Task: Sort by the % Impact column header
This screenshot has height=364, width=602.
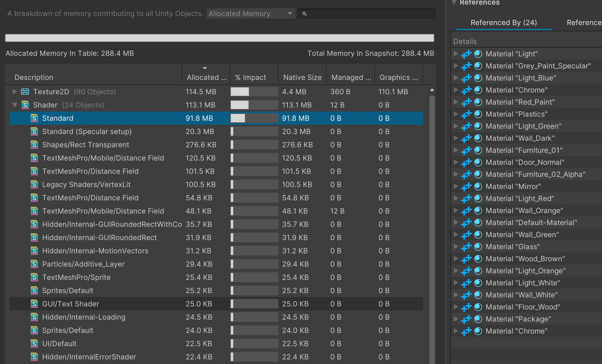Action: (250, 77)
